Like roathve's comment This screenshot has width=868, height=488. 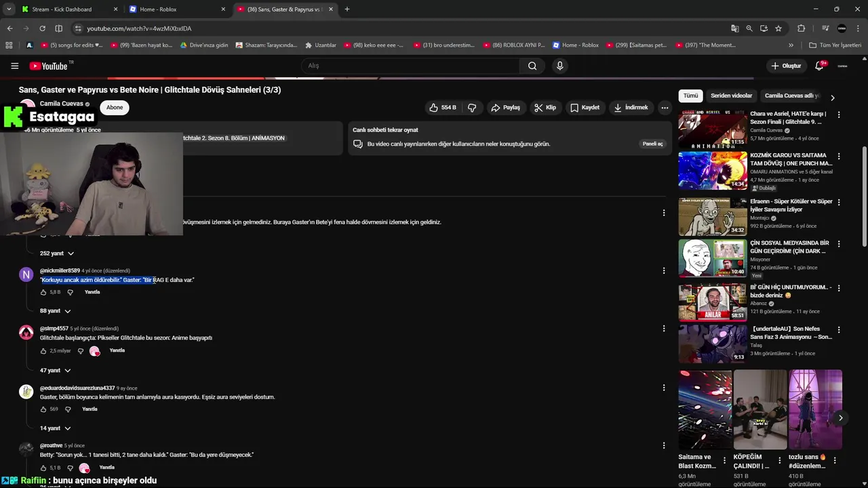click(x=43, y=468)
